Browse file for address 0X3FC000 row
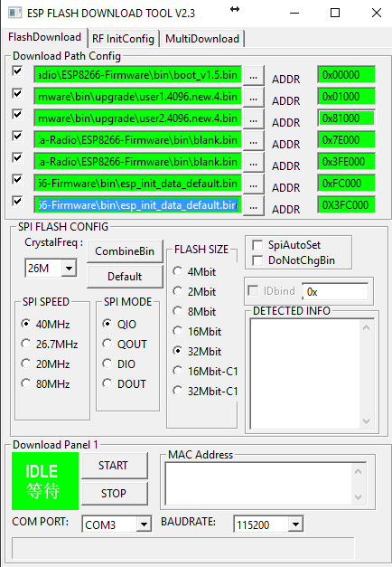392x567 pixels. coord(254,206)
